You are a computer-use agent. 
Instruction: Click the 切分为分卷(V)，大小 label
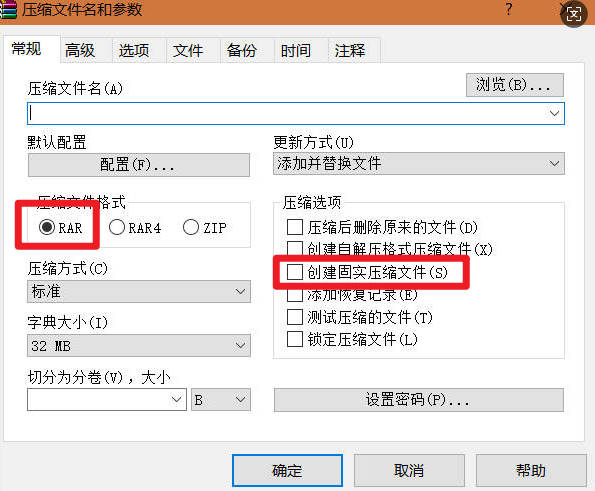99,377
